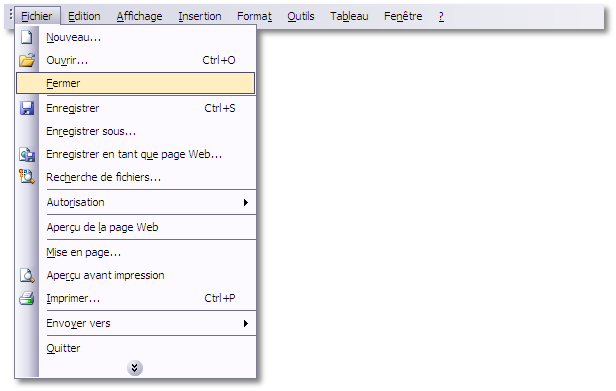The width and height of the screenshot is (616, 391).
Task: Click the menu bar drag handle dots
Action: [11, 15]
